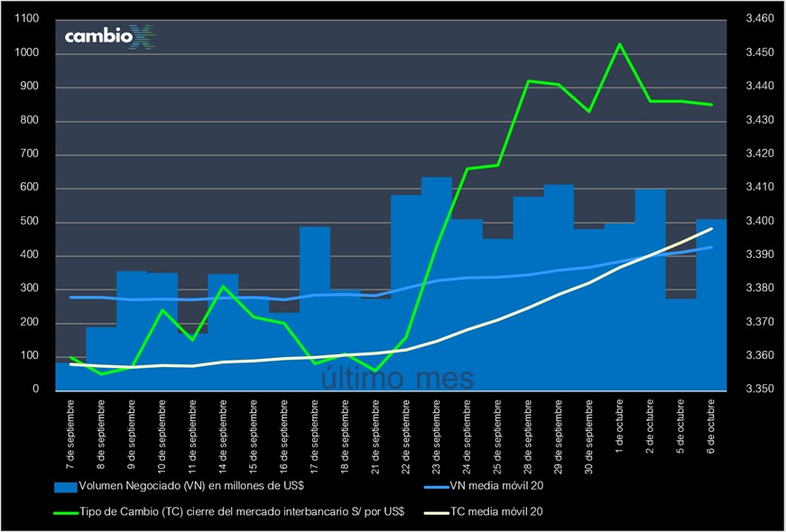Click the '21 de septiembre' axis label
The image size is (786, 532).
click(x=376, y=436)
